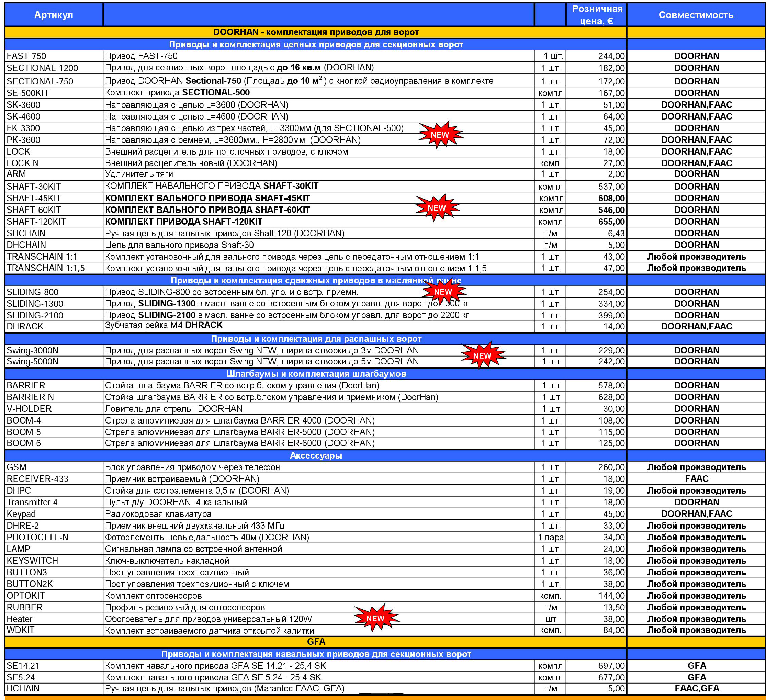Click description 'Радиокодовая клавиатура'
Viewport: 766px width, 700px height.
pyautogui.click(x=158, y=514)
